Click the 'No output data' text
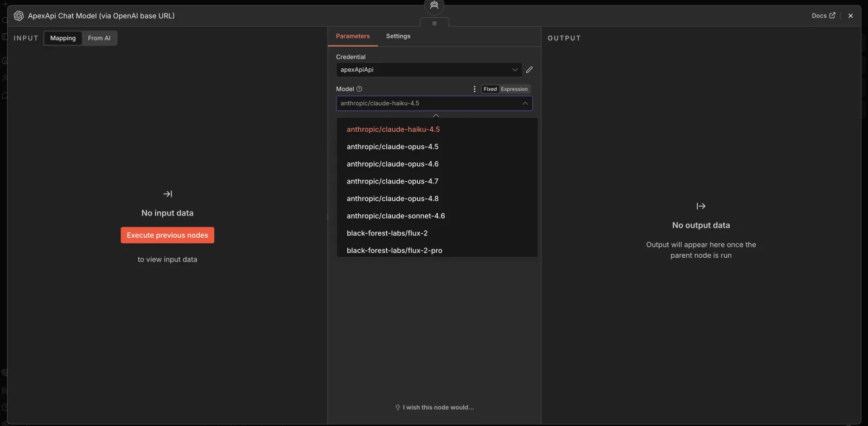The height and width of the screenshot is (426, 868). pyautogui.click(x=701, y=225)
